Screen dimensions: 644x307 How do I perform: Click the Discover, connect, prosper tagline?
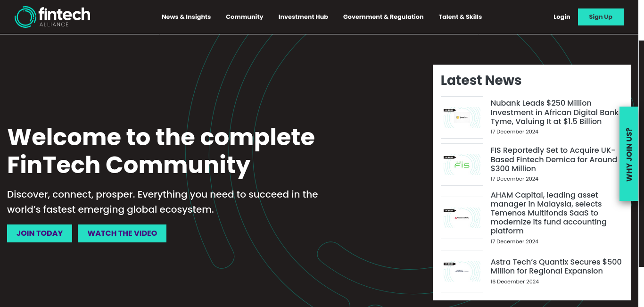[163, 202]
